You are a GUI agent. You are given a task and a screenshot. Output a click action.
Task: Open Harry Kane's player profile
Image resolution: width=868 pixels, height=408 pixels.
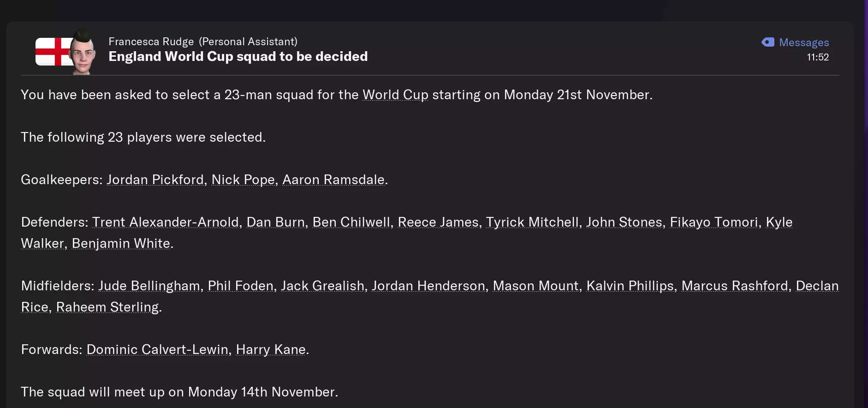pyautogui.click(x=271, y=349)
